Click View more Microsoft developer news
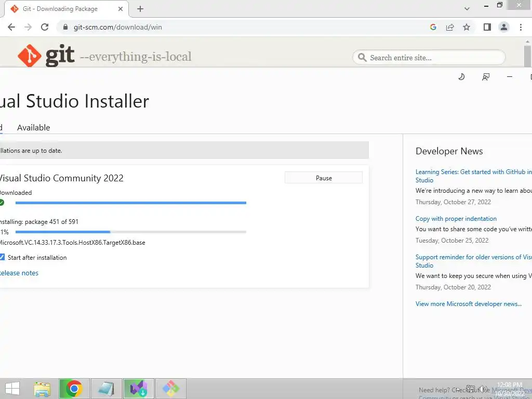This screenshot has height=399, width=532. tap(468, 304)
